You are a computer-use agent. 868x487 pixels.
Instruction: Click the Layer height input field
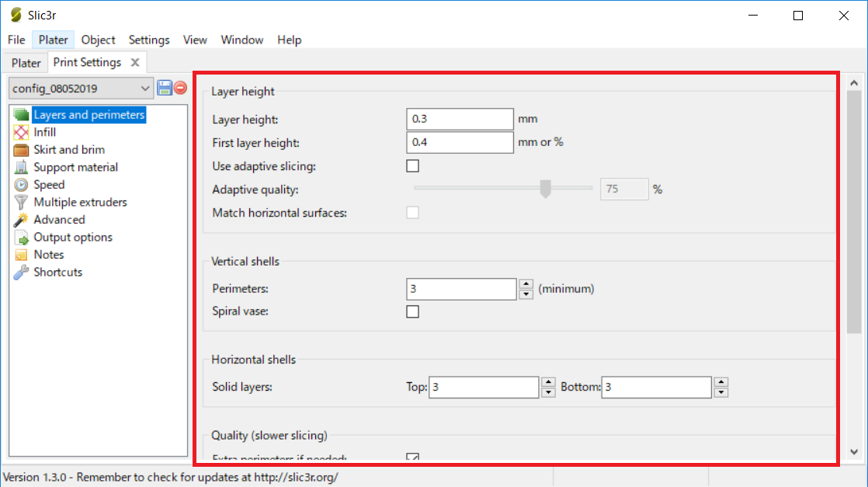[460, 119]
